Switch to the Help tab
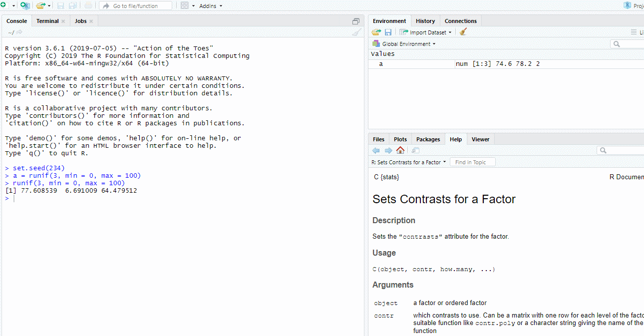Screen dimensions: 644x336 point(456,139)
